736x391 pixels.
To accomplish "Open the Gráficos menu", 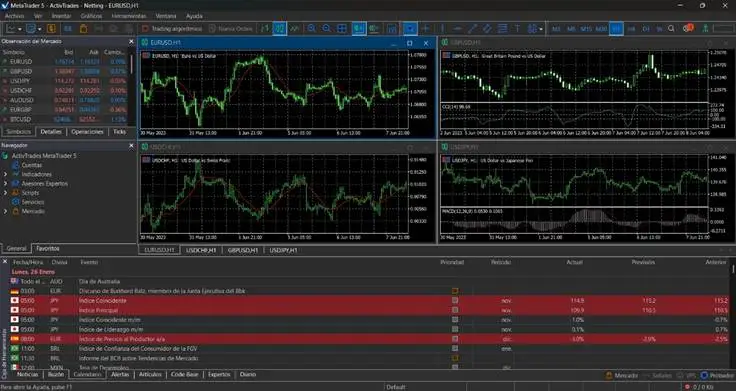I will tap(91, 16).
